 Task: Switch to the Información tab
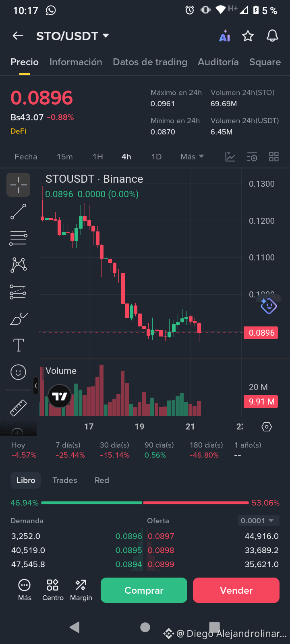pos(76,62)
